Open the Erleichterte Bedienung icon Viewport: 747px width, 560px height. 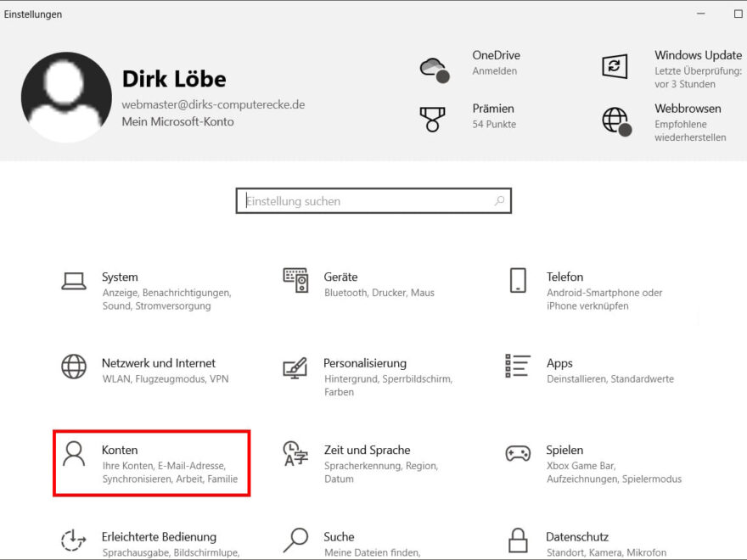(x=73, y=540)
